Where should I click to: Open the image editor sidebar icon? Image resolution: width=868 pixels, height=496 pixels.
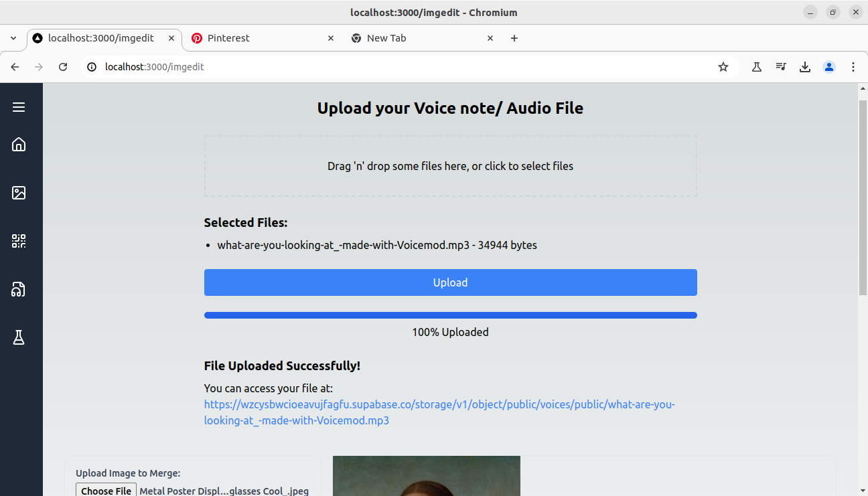(19, 193)
